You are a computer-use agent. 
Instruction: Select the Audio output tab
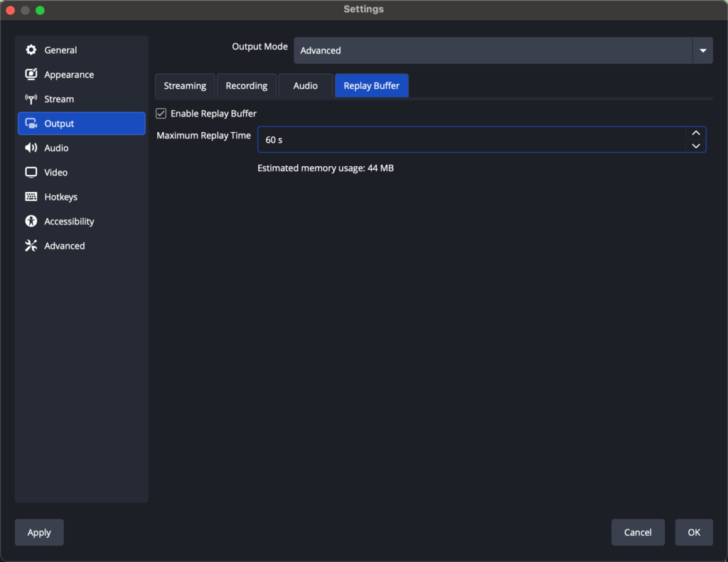coord(305,85)
